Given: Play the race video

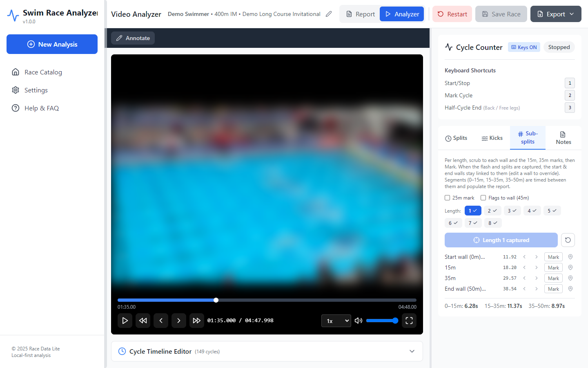Looking at the screenshot, I should 125,321.
